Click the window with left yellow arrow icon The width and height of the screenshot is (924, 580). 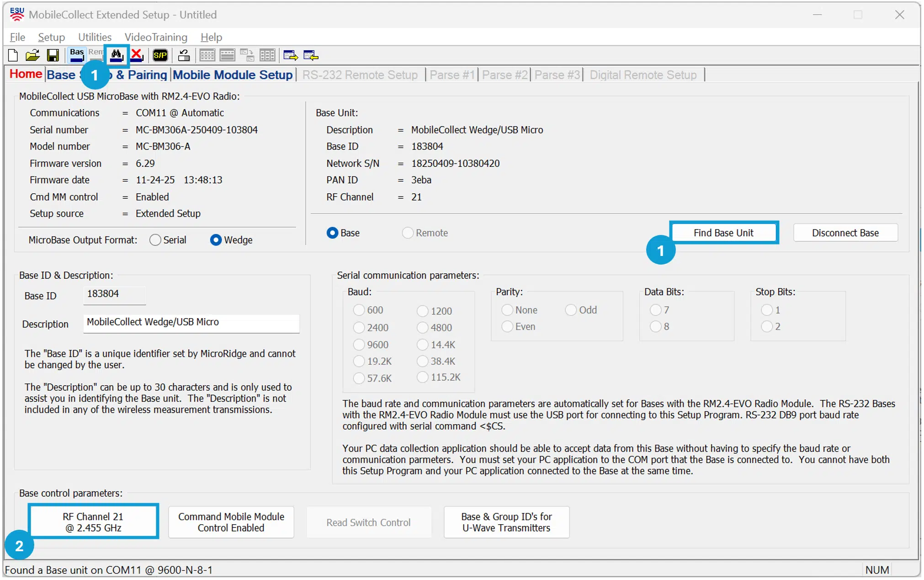coord(311,56)
